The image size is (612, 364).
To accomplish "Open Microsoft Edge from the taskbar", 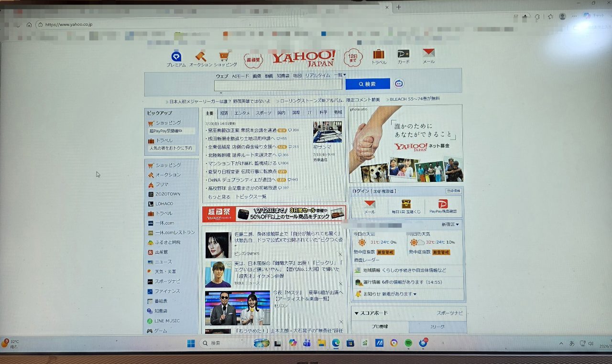I will point(336,343).
